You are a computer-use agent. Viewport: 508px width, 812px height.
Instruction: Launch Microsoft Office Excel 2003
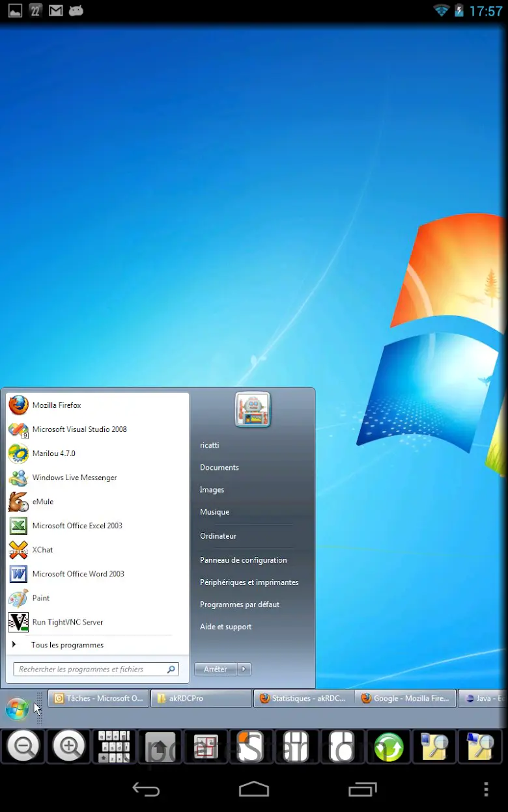77,526
